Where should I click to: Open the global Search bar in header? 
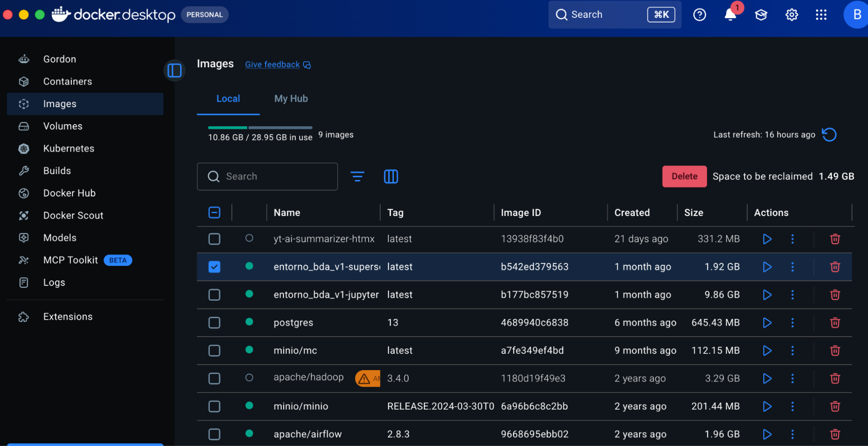614,15
